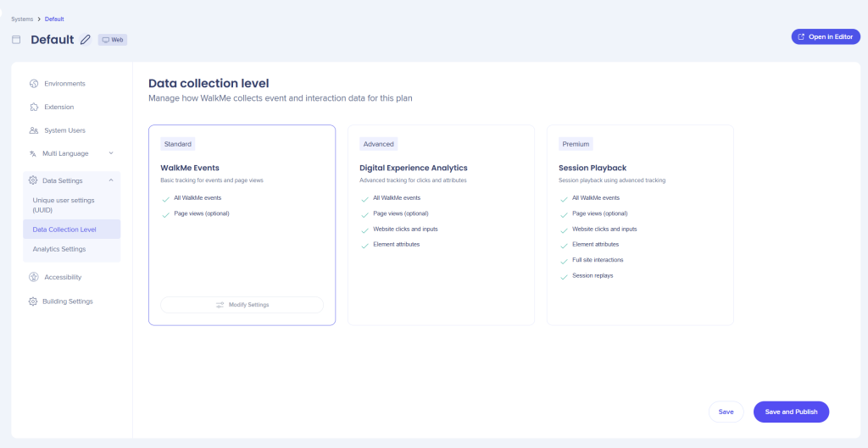Click the Multi Language translate icon
The width and height of the screenshot is (868, 448).
[33, 153]
